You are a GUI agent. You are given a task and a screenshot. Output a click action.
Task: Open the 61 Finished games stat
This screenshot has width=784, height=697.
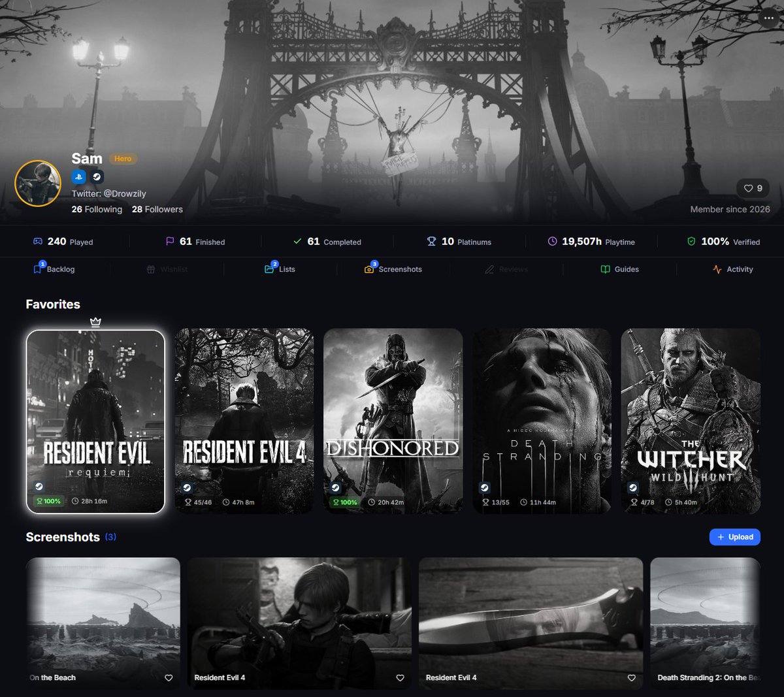point(195,242)
